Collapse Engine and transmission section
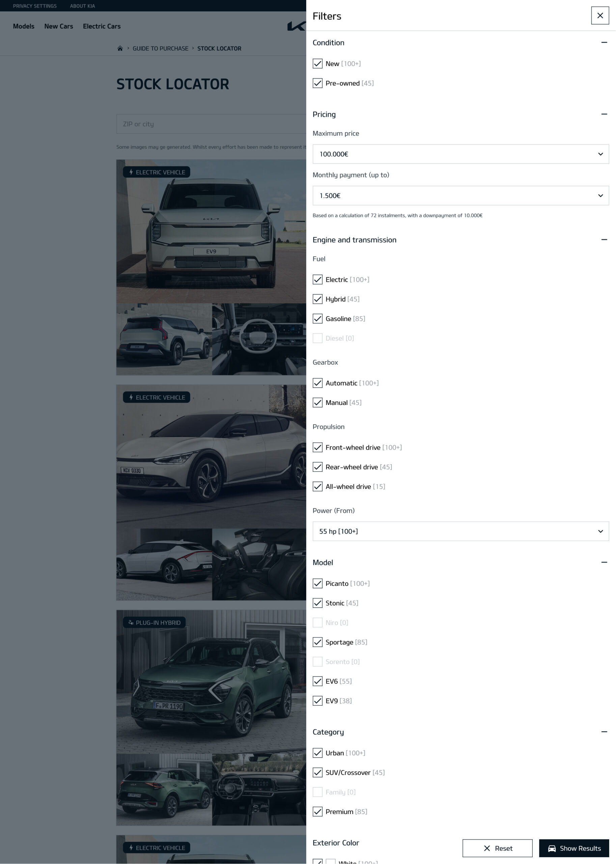This screenshot has width=616, height=864. point(604,240)
